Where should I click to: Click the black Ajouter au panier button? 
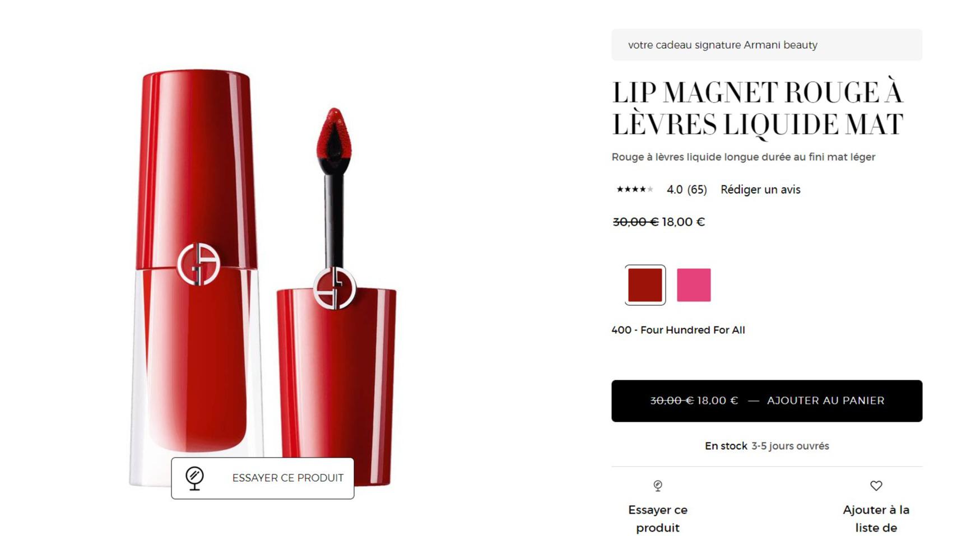[x=767, y=401]
